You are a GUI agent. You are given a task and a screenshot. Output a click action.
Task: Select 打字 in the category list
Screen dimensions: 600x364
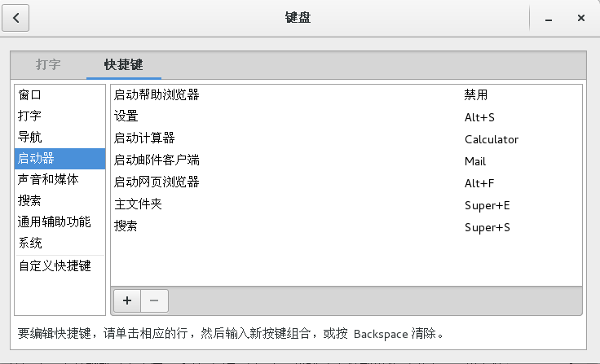(x=60, y=116)
